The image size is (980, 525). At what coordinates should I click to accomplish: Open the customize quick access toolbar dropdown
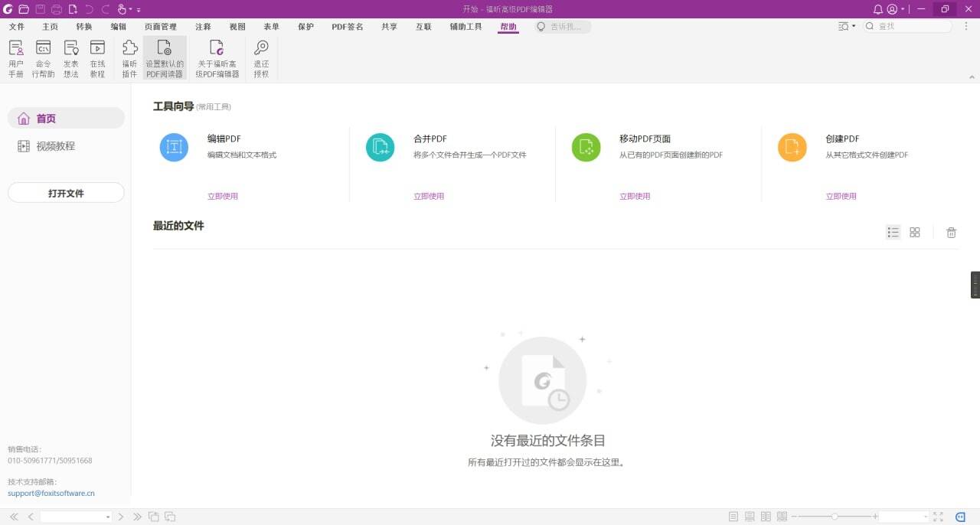point(139,10)
